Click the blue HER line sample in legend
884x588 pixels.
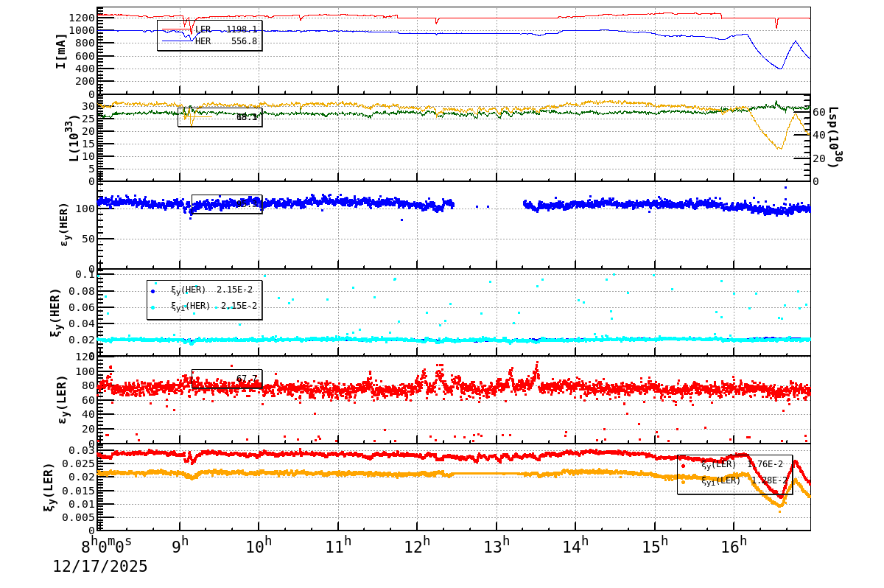click(177, 41)
